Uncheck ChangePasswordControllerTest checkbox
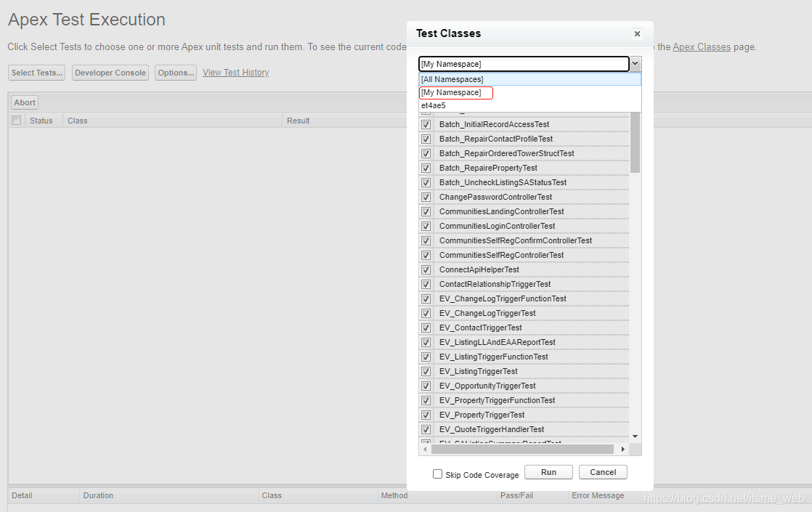The height and width of the screenshot is (512, 812). [x=426, y=198]
